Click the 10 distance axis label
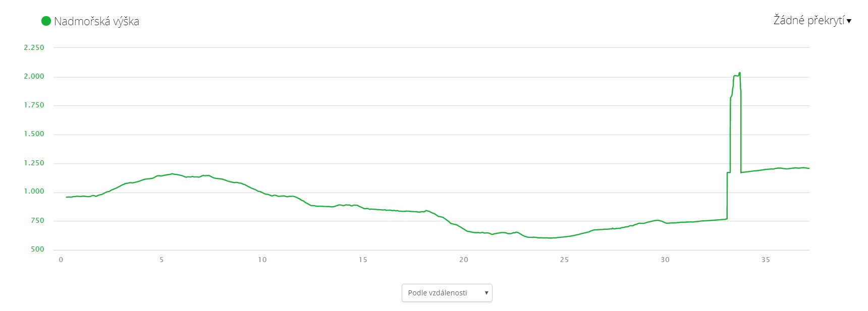The height and width of the screenshot is (311, 868). click(262, 260)
